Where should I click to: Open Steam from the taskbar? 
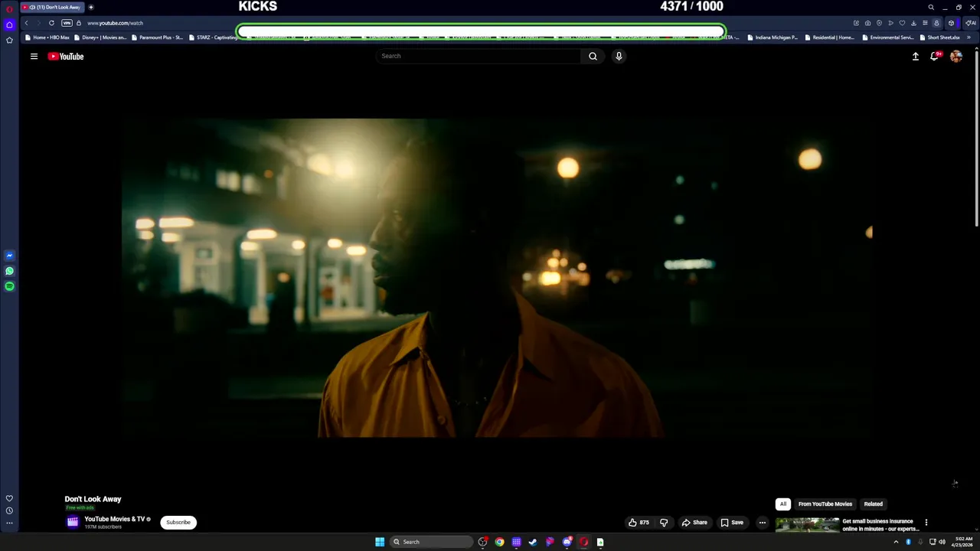coord(533,542)
